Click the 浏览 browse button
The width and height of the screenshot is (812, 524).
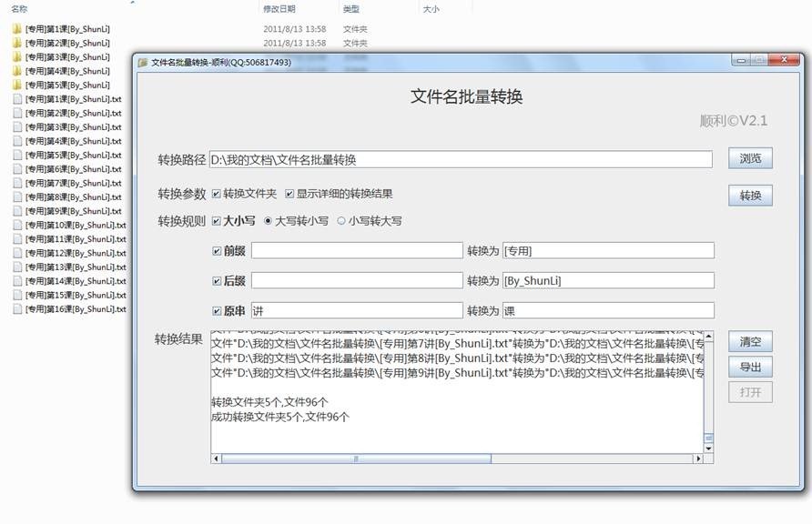pyautogui.click(x=750, y=158)
